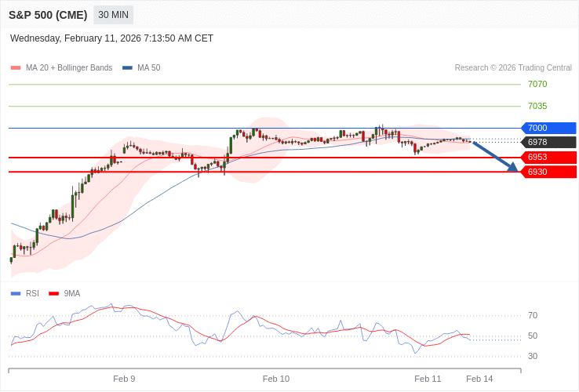Click the 9MA legend label

point(72,294)
